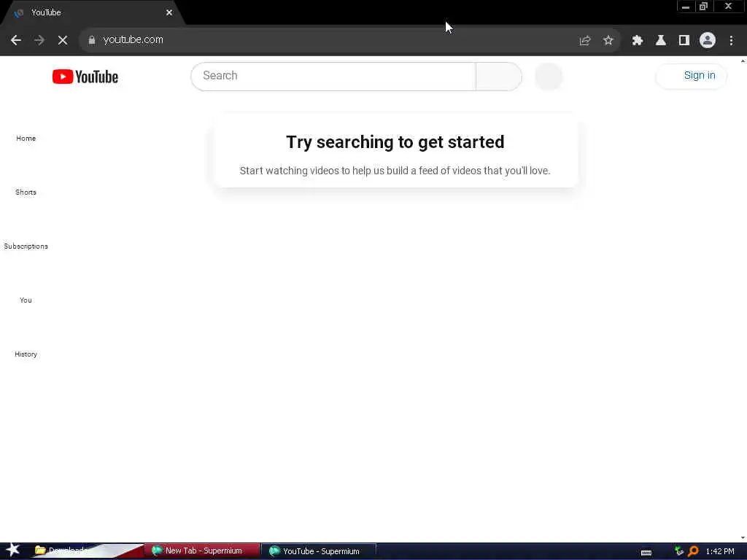Open History in the sidebar
Viewport: 747px width, 560px height.
[x=26, y=354]
